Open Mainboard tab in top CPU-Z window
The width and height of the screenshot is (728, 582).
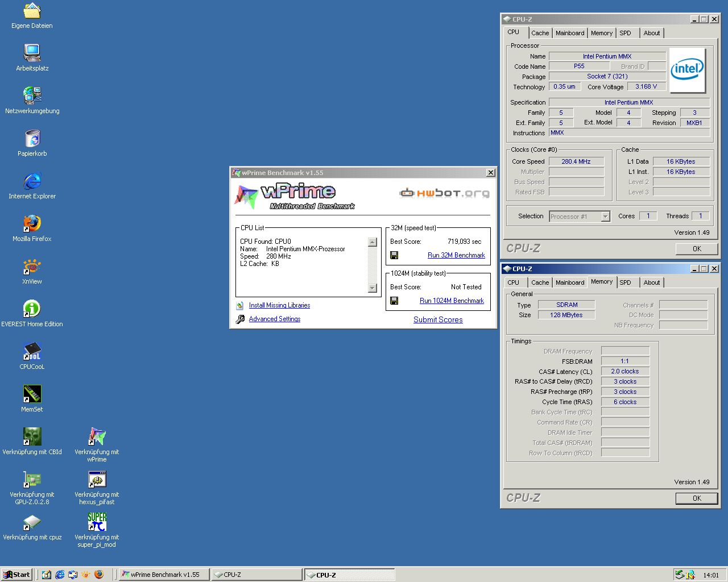click(570, 33)
